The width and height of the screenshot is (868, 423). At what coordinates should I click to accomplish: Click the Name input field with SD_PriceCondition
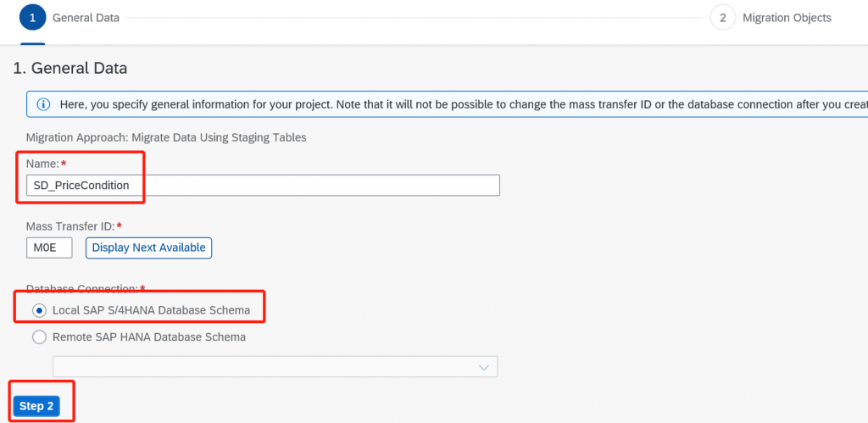click(x=263, y=186)
